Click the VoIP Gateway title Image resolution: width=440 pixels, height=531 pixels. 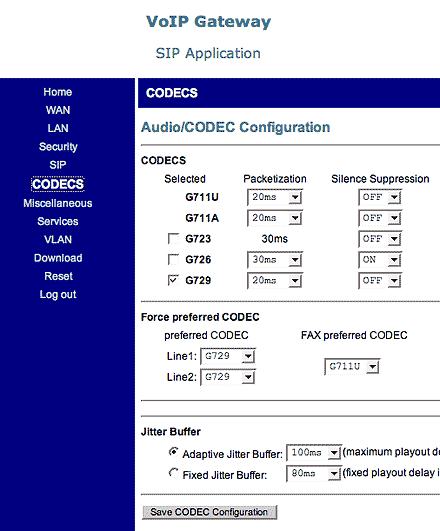pos(209,22)
